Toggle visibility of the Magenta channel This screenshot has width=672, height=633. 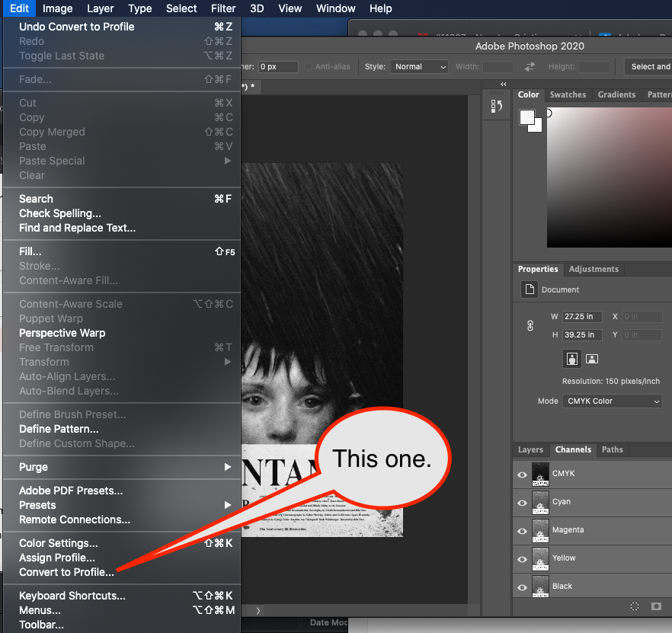click(523, 530)
